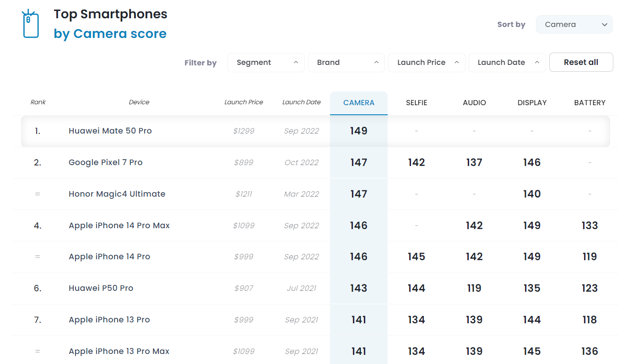Open the Huawei Mate 50 Pro entry
This screenshot has width=633, height=364.
[x=110, y=131]
